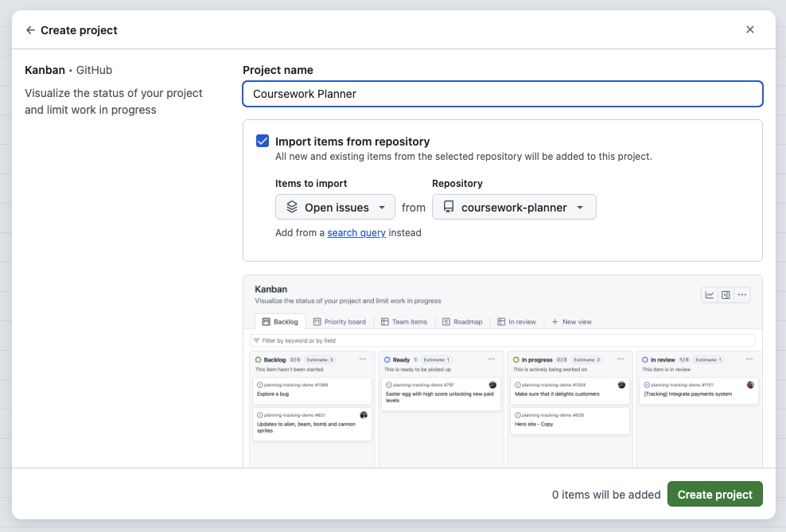Open the Open issues items dropdown
786x532 pixels.
pos(335,207)
